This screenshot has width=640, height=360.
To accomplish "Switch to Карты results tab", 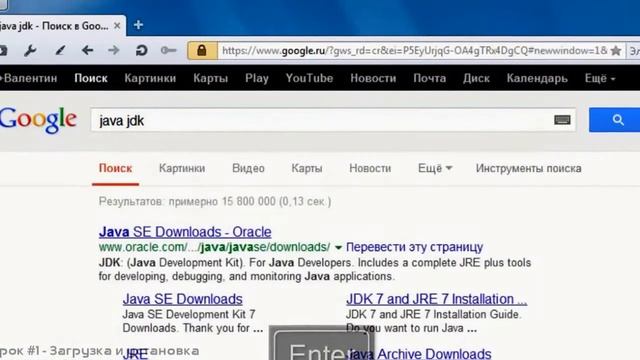I will coord(307,168).
